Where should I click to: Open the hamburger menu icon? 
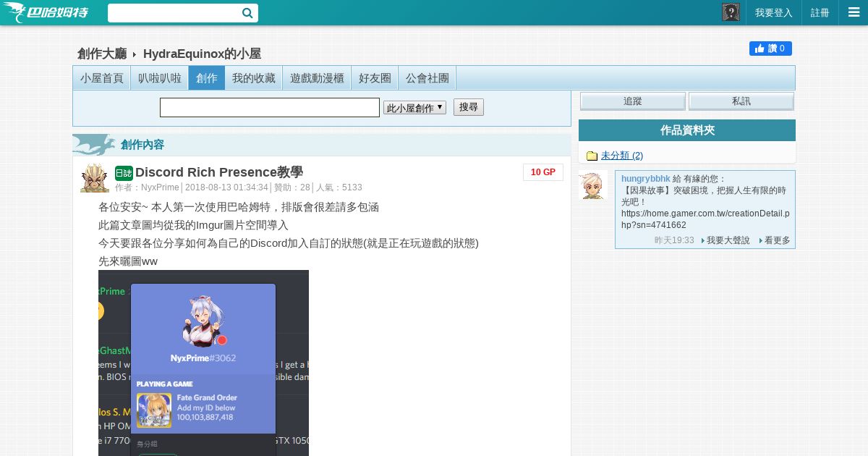[854, 12]
